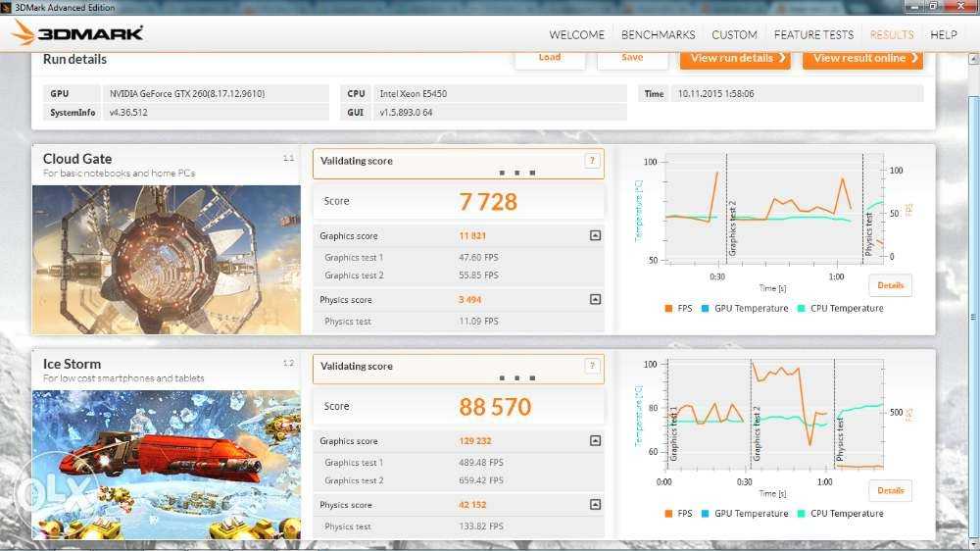
Task: Open the FEATURE TESTS tab
Action: [813, 35]
